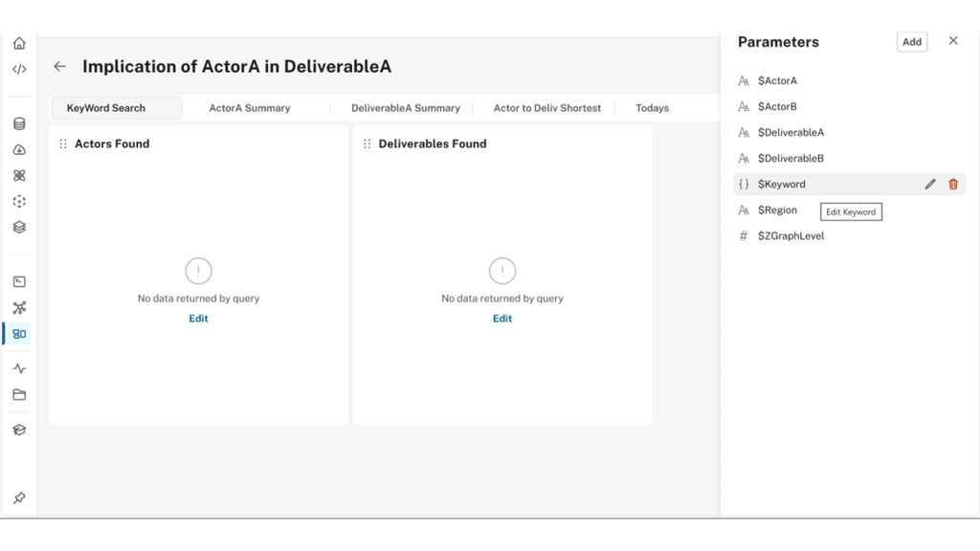Go back using the left arrow

coord(60,67)
